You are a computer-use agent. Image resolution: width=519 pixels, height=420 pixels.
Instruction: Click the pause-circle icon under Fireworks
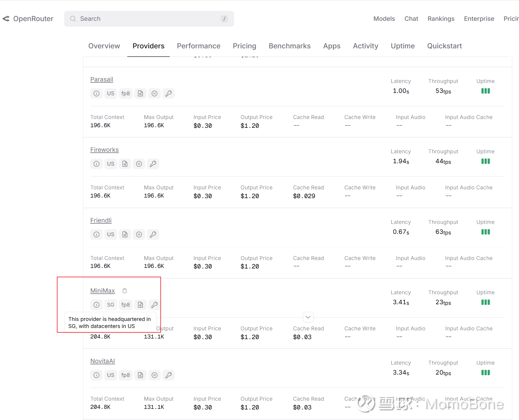(139, 164)
